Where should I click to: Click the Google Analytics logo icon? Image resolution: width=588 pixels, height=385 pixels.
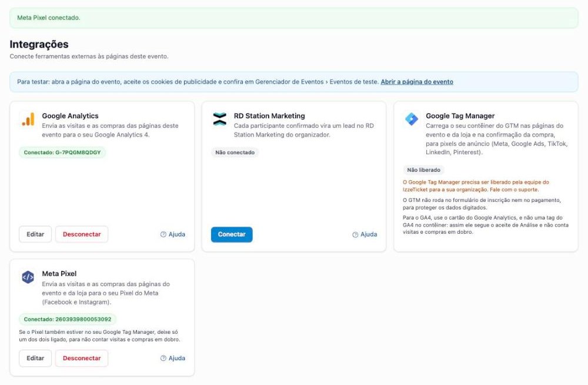pyautogui.click(x=28, y=119)
